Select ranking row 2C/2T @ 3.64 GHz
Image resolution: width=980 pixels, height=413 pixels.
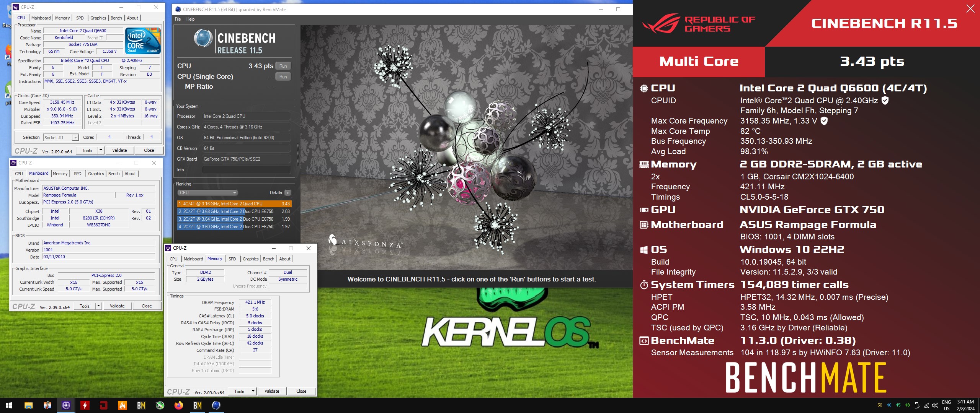(234, 219)
